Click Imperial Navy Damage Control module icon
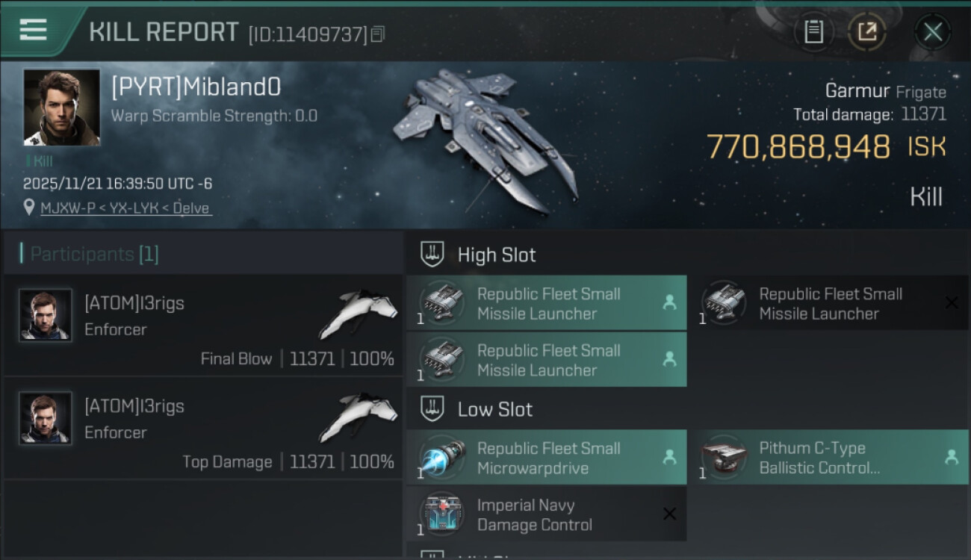This screenshot has height=560, width=971. (x=441, y=514)
